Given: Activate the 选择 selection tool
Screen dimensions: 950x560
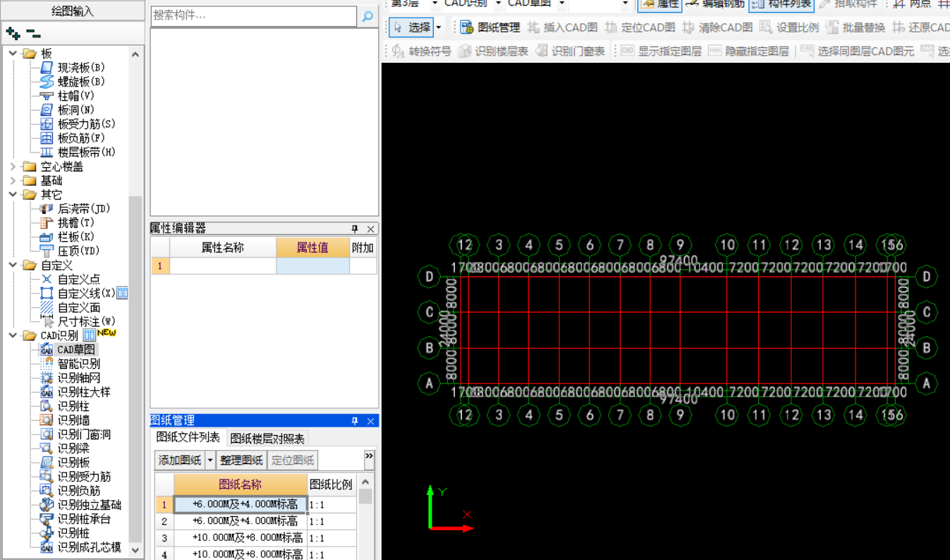Looking at the screenshot, I should click(x=412, y=28).
